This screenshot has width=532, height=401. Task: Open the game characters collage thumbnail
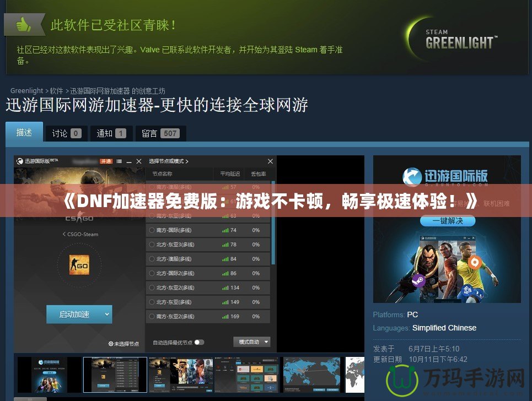[181, 375]
